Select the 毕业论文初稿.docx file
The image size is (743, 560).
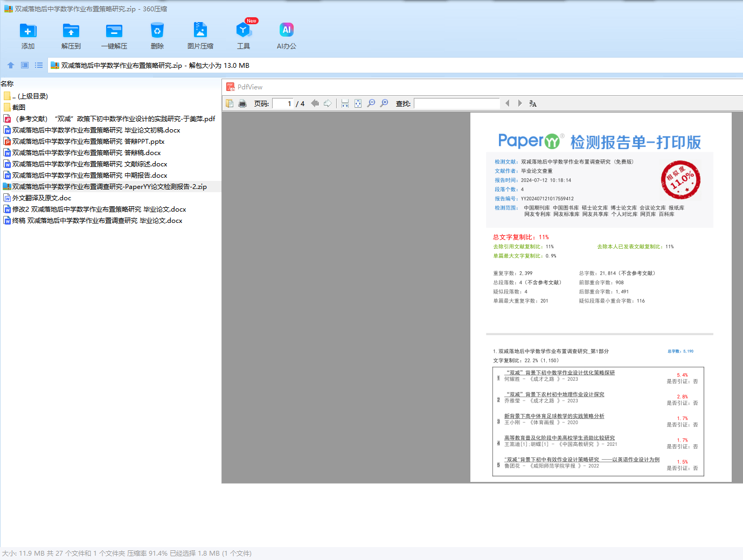(x=92, y=130)
